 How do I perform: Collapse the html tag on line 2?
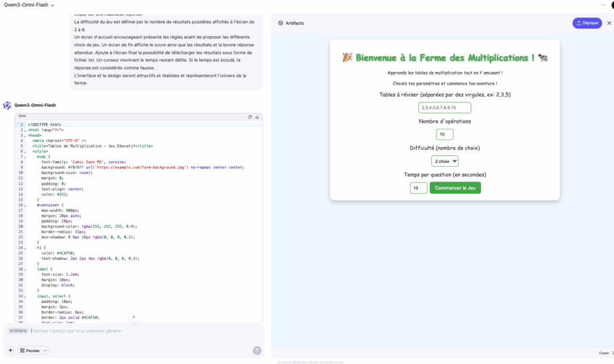(x=25, y=130)
